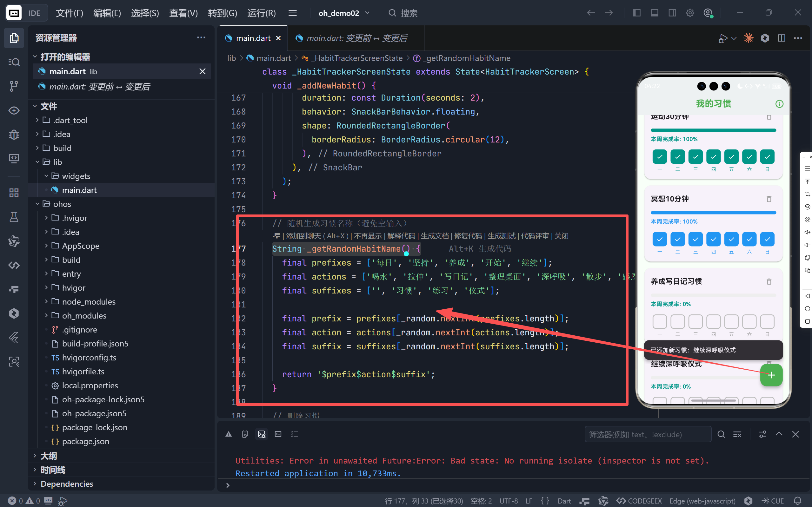812x507 pixels.
Task: Click the notifications bell in status bar
Action: tap(798, 501)
